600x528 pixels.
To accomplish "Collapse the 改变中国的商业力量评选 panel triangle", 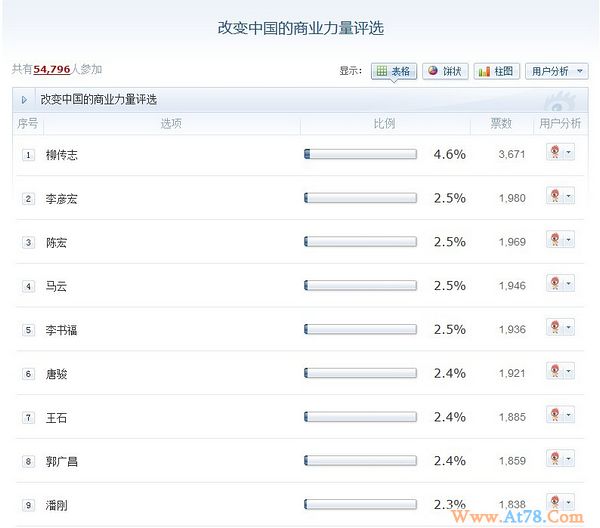I will pyautogui.click(x=24, y=100).
